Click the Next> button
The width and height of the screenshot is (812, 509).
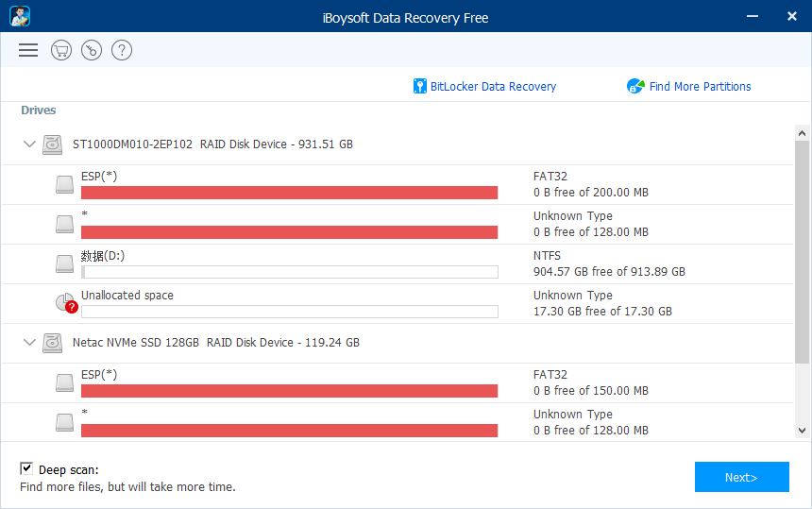coord(741,477)
